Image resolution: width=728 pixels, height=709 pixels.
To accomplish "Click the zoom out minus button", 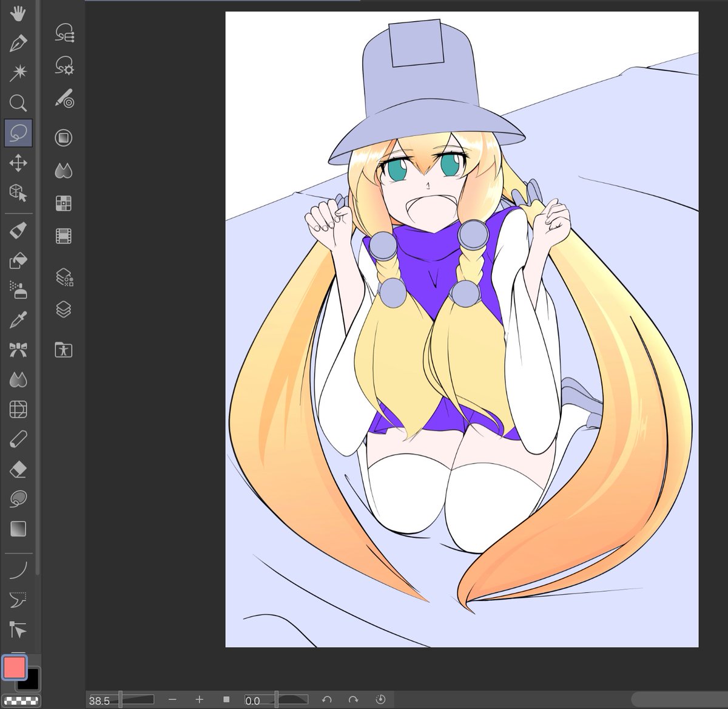I will (x=172, y=699).
